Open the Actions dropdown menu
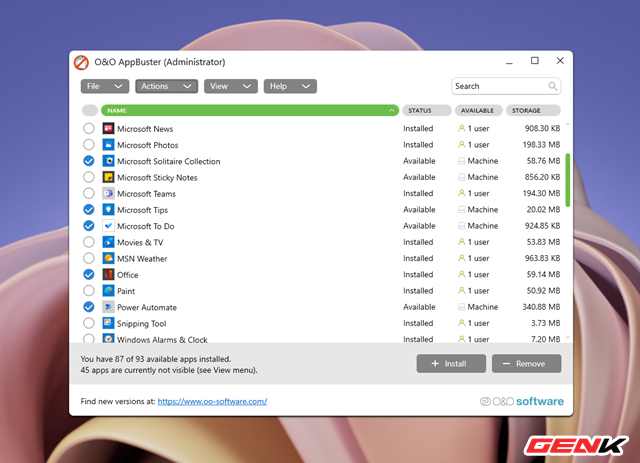 tap(167, 86)
